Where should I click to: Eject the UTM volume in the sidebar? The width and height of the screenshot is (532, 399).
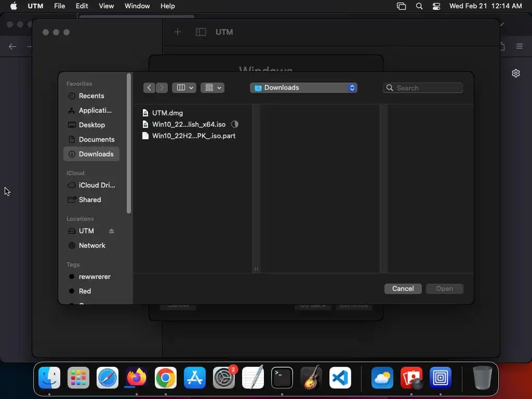111,231
